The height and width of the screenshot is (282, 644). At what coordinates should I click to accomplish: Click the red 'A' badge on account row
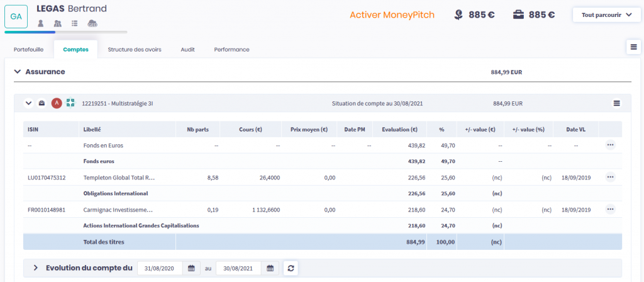coord(57,103)
